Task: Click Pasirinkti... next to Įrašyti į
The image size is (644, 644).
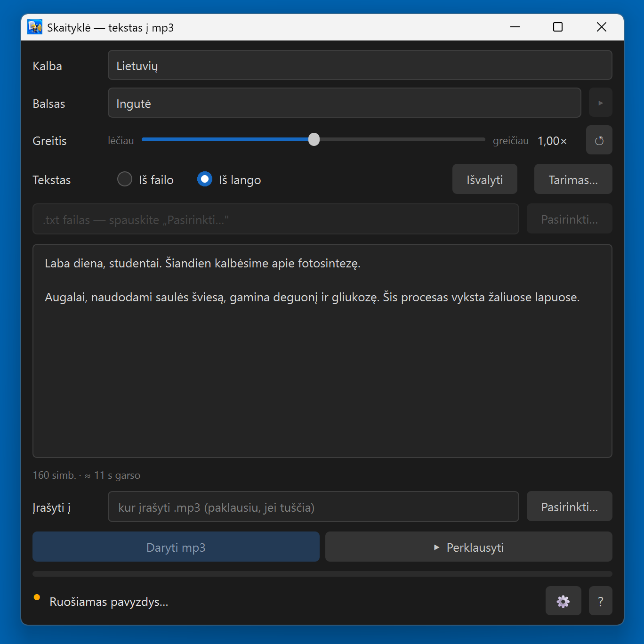Action: tap(569, 507)
